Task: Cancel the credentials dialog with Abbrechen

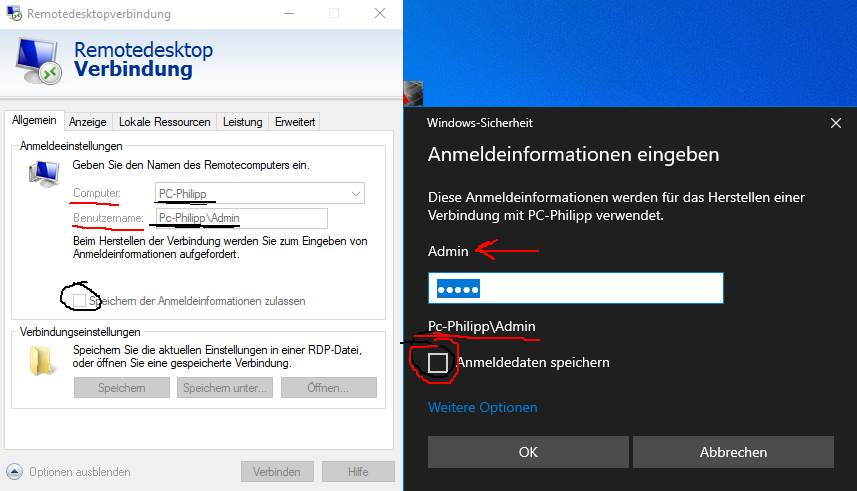Action: [733, 452]
